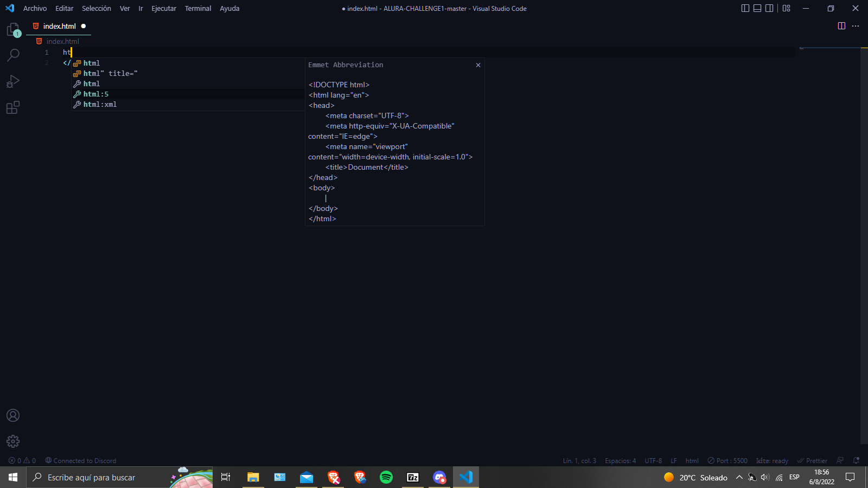This screenshot has width=868, height=488.
Task: Open the Ver menu
Action: click(125, 8)
